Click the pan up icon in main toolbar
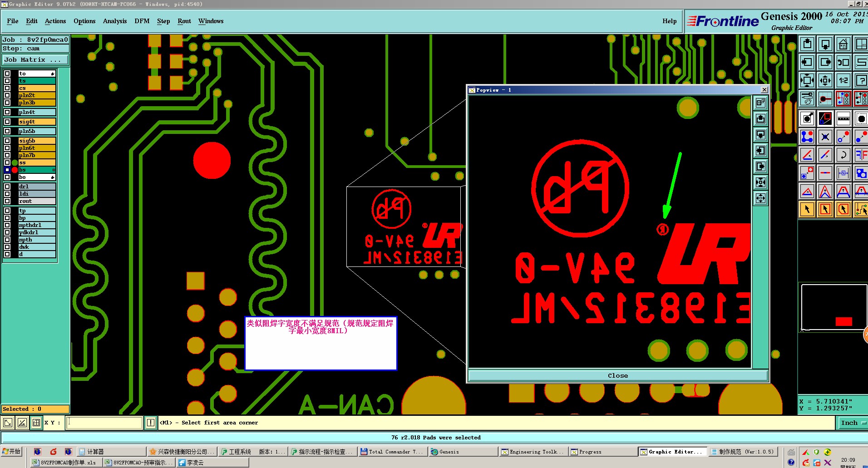The image size is (868, 468). (807, 44)
